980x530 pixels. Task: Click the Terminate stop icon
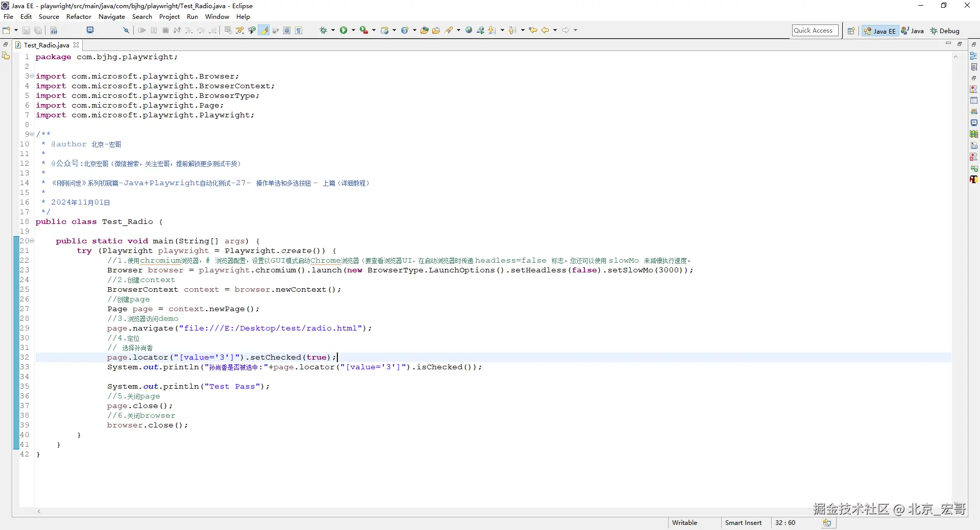click(165, 31)
